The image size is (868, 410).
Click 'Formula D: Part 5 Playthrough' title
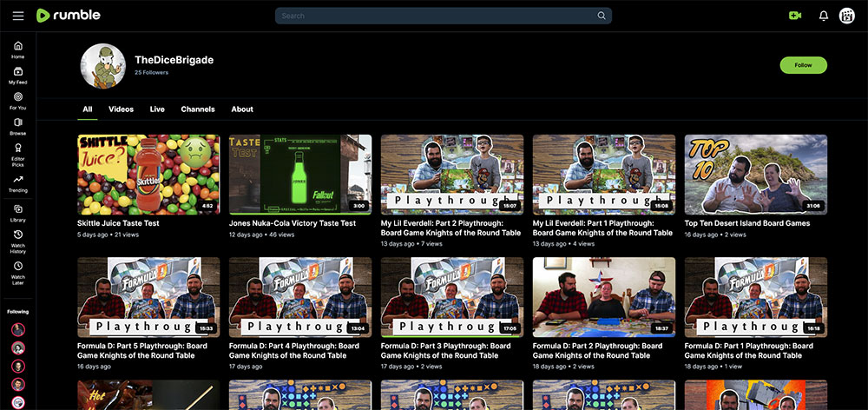(142, 350)
